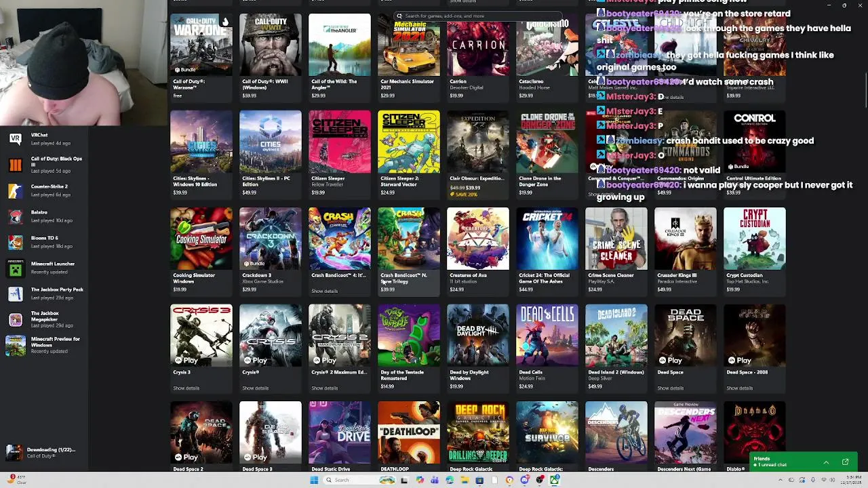Screen dimensions: 868x488
Task: Show details for Crysis
Action: [255, 388]
